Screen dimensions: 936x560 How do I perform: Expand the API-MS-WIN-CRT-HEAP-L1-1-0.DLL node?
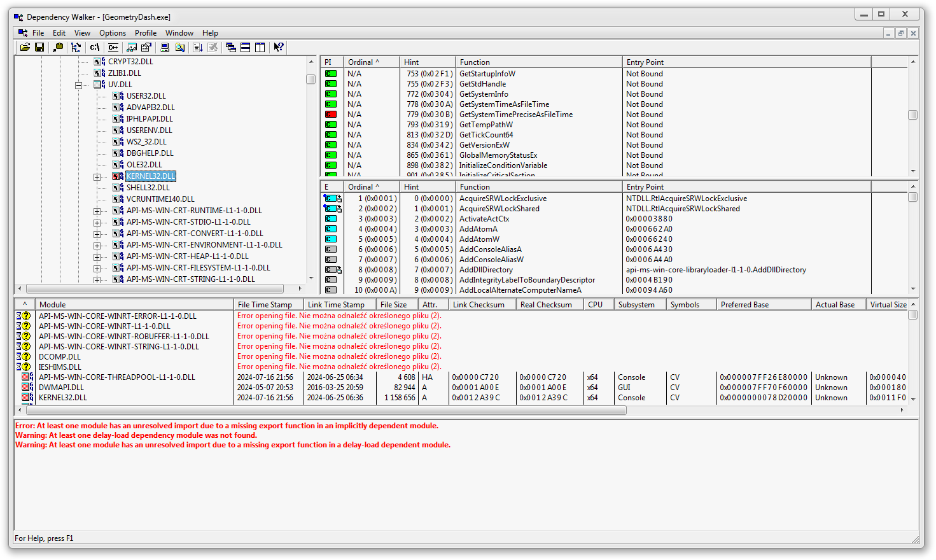click(97, 256)
